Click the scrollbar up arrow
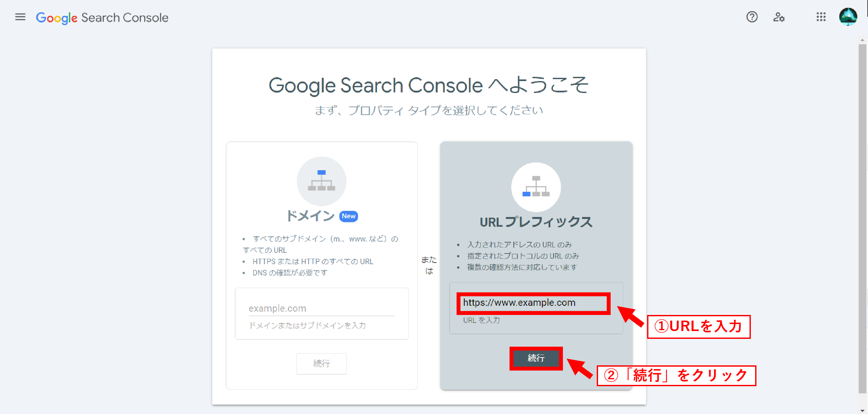868x414 pixels. pos(862,40)
